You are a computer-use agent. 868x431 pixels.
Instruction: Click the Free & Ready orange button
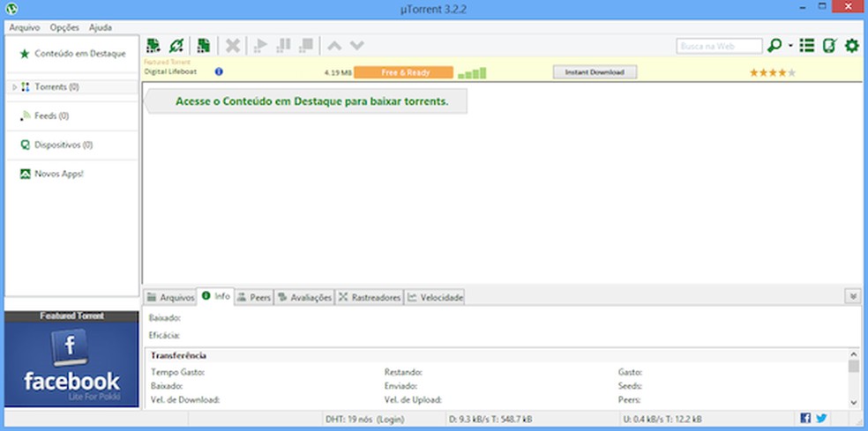pos(403,72)
